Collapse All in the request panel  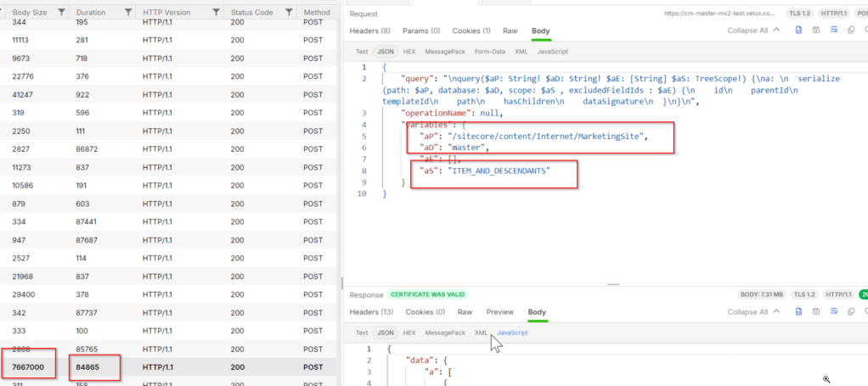tap(752, 31)
